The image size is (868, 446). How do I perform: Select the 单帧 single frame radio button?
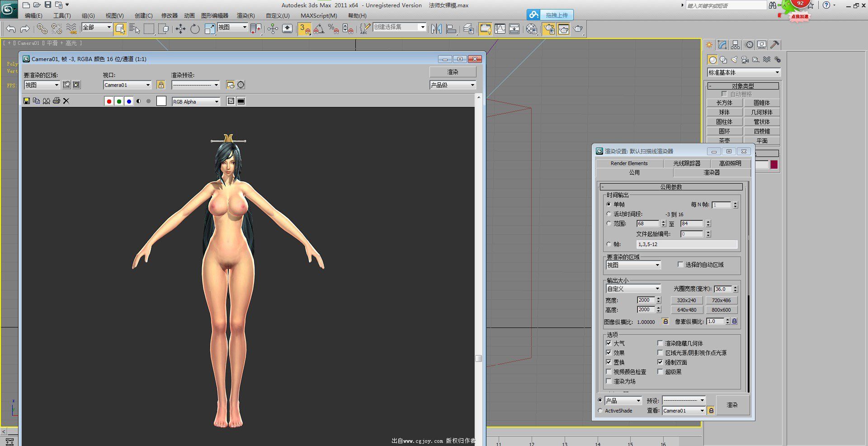click(609, 204)
